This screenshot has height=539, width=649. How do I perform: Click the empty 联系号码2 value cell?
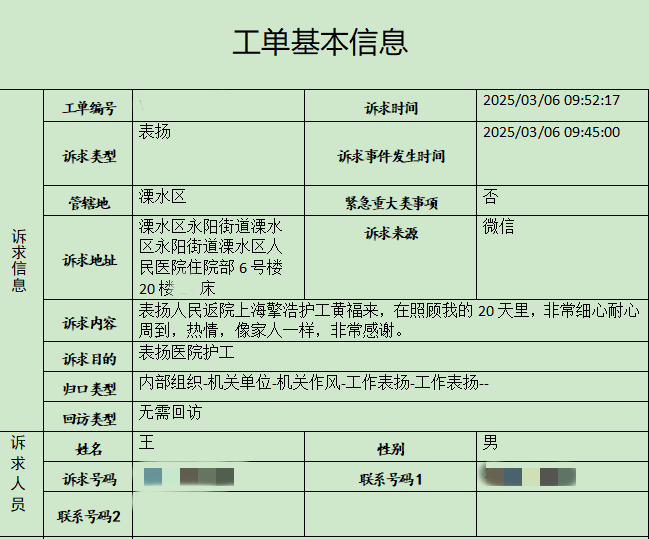(219, 514)
